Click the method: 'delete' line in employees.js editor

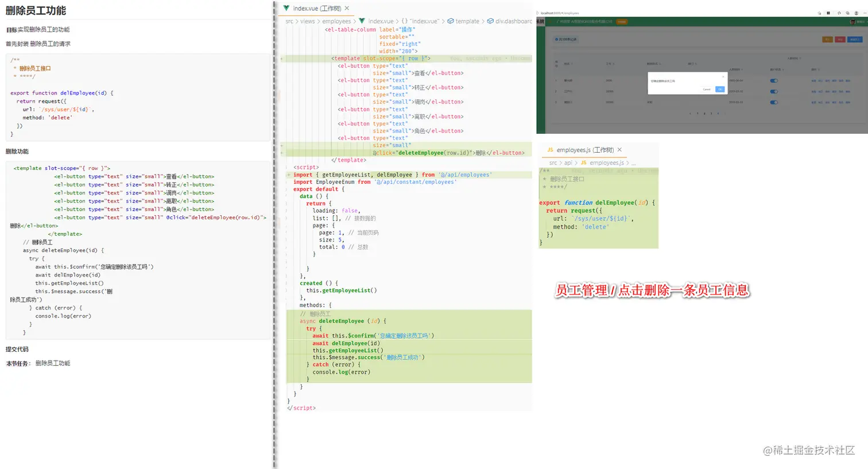[x=582, y=227]
